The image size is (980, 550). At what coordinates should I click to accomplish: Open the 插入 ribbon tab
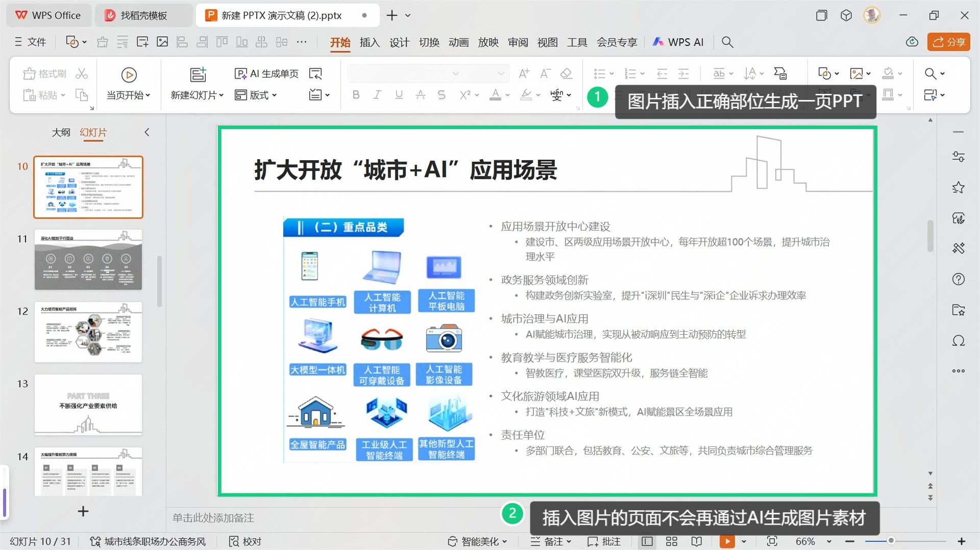coord(370,42)
